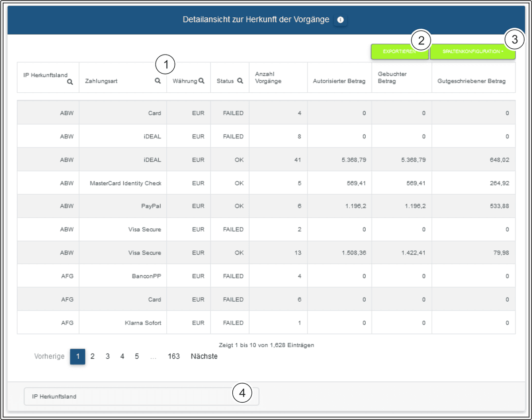Click search icon in Status column

(x=240, y=81)
